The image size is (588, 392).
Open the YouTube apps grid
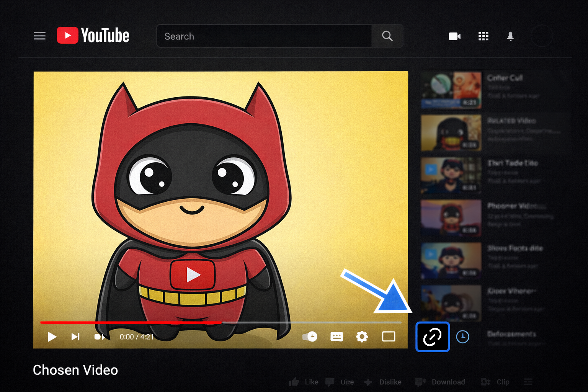tap(483, 36)
